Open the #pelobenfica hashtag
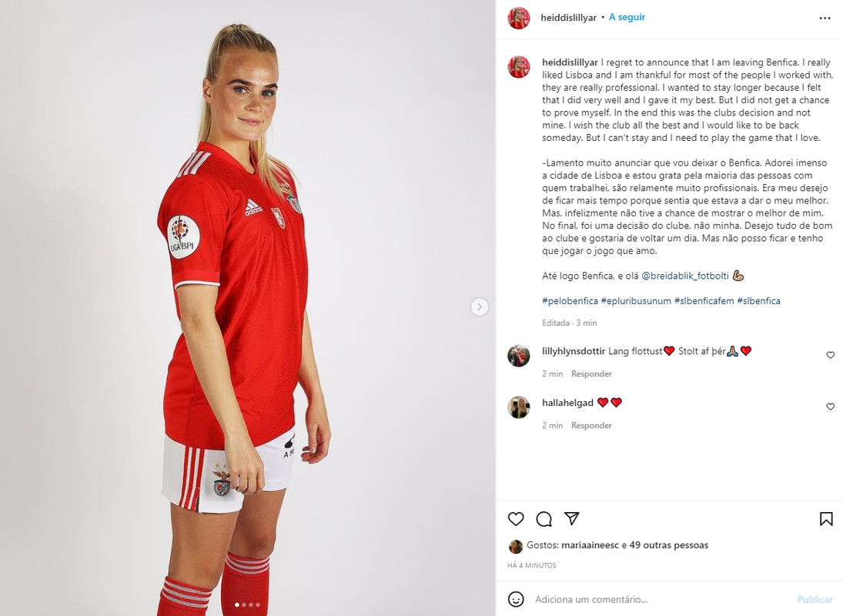Screen dimensions: 843x616 coord(570,301)
